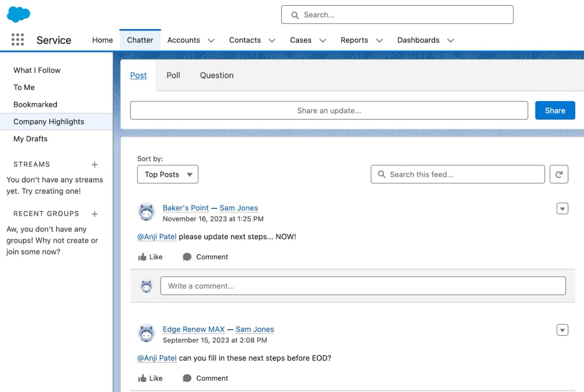Open the Accounts tab

[183, 40]
